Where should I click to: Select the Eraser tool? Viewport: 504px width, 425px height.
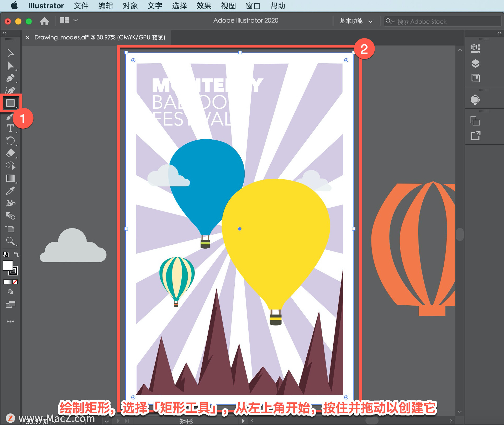click(10, 153)
